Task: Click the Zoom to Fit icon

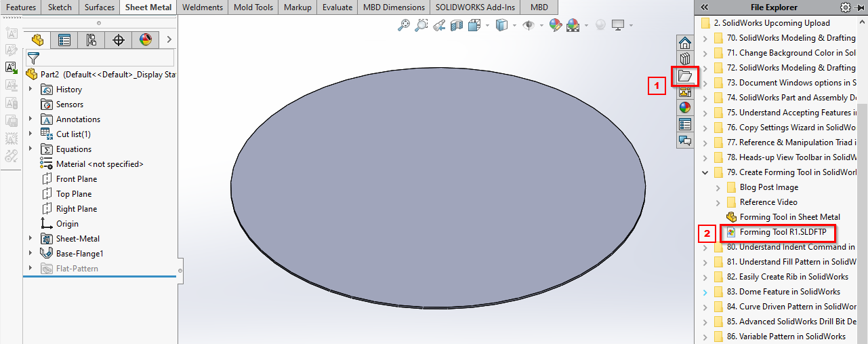Action: pos(404,25)
